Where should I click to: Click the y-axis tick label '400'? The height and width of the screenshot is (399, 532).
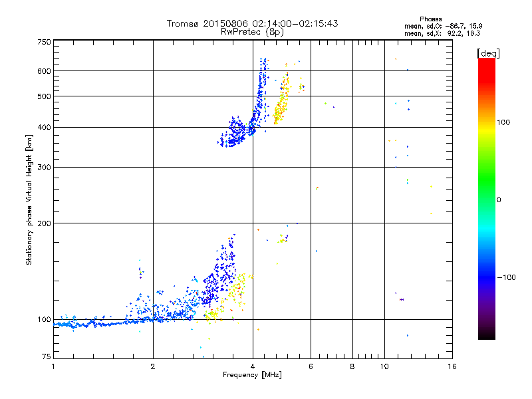pyautogui.click(x=44, y=127)
